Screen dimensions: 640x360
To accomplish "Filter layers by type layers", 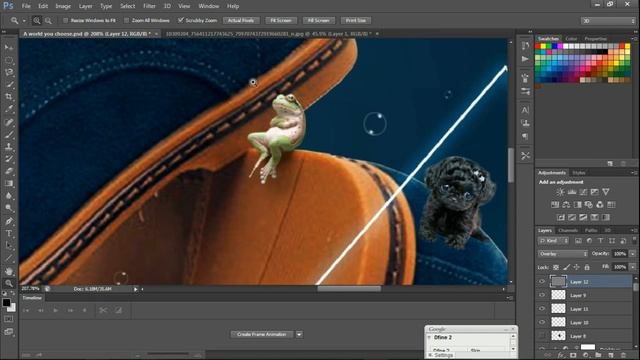I will click(600, 241).
